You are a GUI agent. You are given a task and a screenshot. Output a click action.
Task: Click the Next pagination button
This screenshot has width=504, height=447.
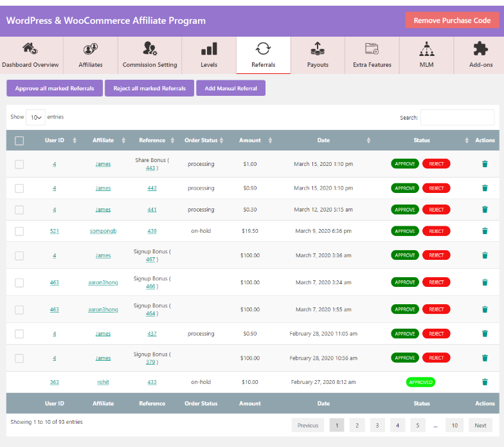pyautogui.click(x=480, y=425)
